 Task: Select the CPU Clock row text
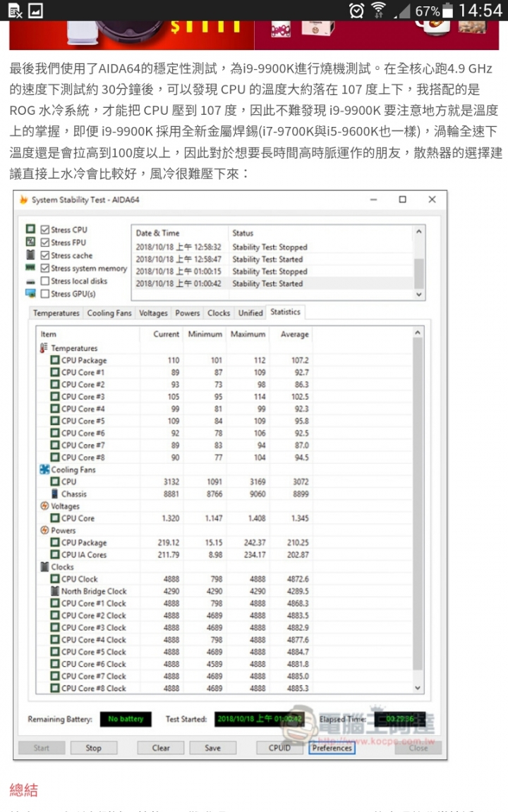79,579
